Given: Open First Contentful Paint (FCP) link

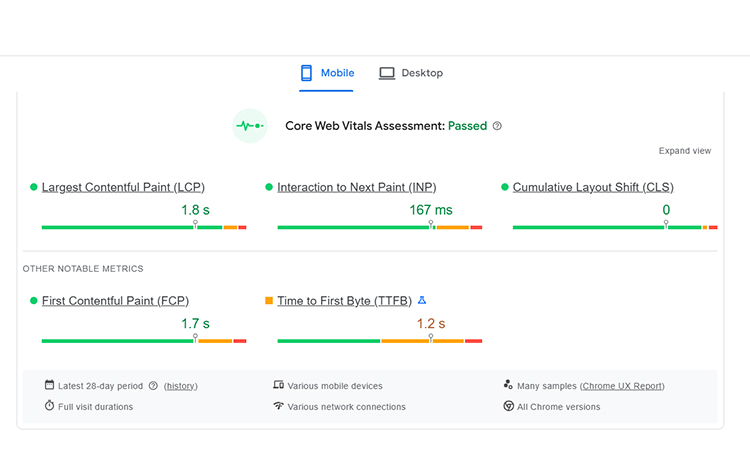Looking at the screenshot, I should [x=115, y=300].
